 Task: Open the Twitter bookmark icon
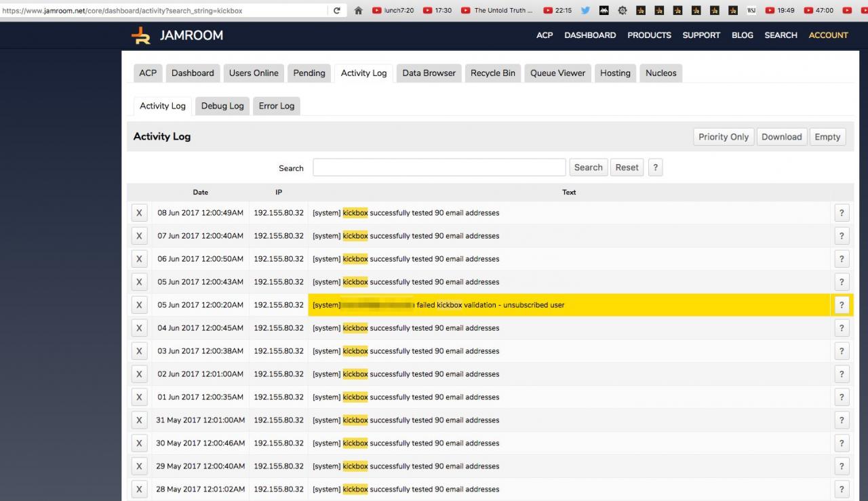[585, 11]
